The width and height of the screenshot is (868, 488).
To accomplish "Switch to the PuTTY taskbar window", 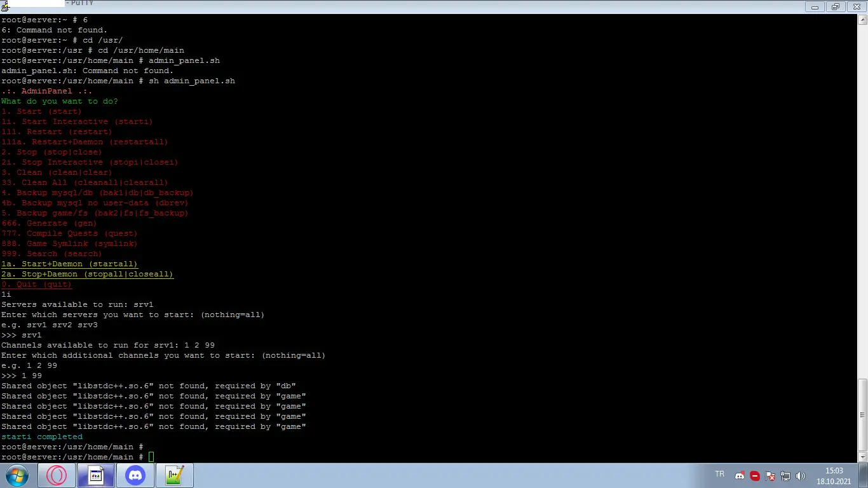I will tap(95, 475).
